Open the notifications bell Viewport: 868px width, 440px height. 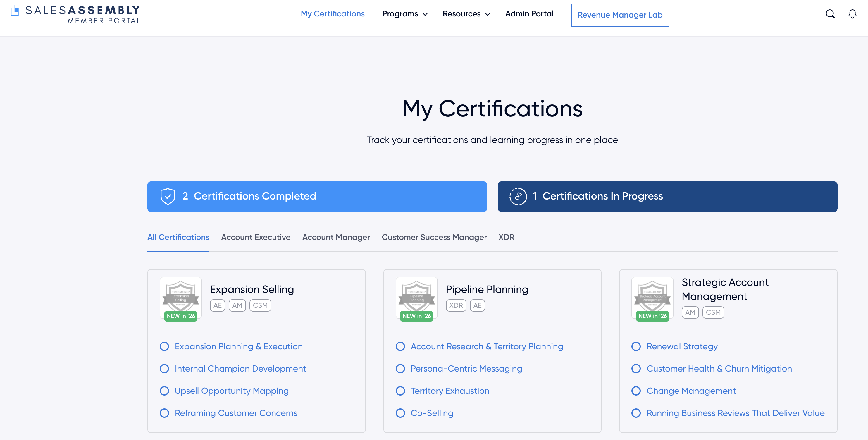[x=852, y=14]
